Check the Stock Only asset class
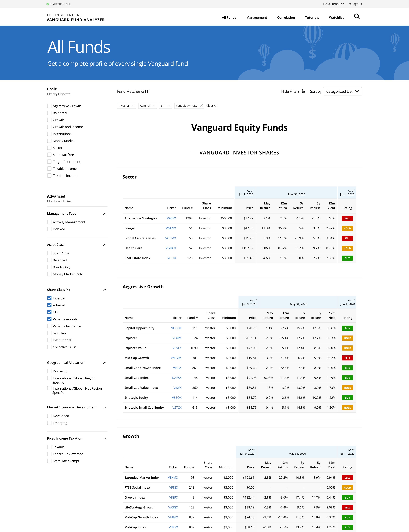The image size is (409, 532). click(49, 253)
